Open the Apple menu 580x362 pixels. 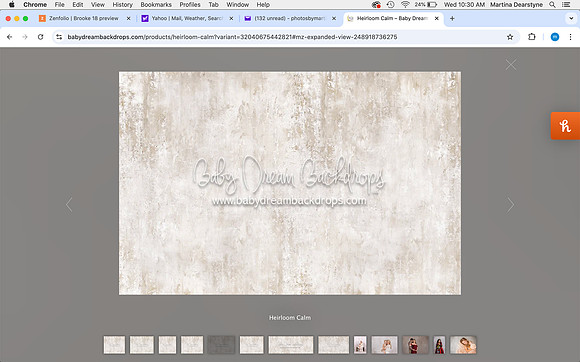click(x=11, y=4)
